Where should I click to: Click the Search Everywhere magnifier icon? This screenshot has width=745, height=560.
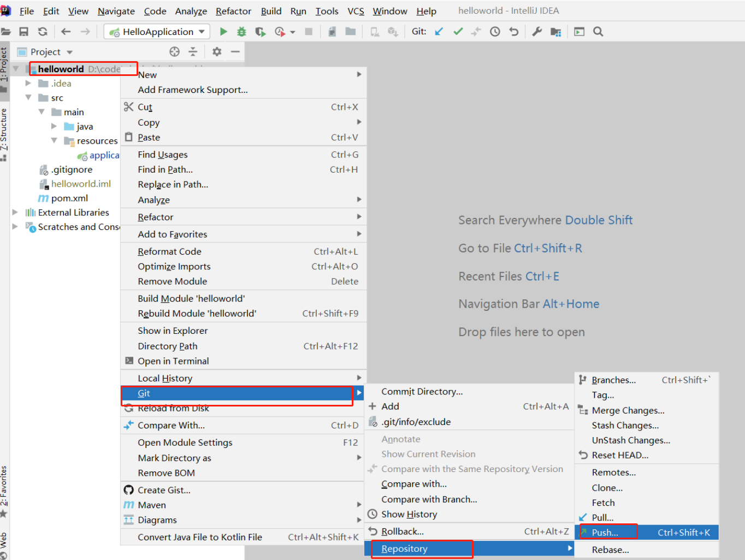click(598, 32)
